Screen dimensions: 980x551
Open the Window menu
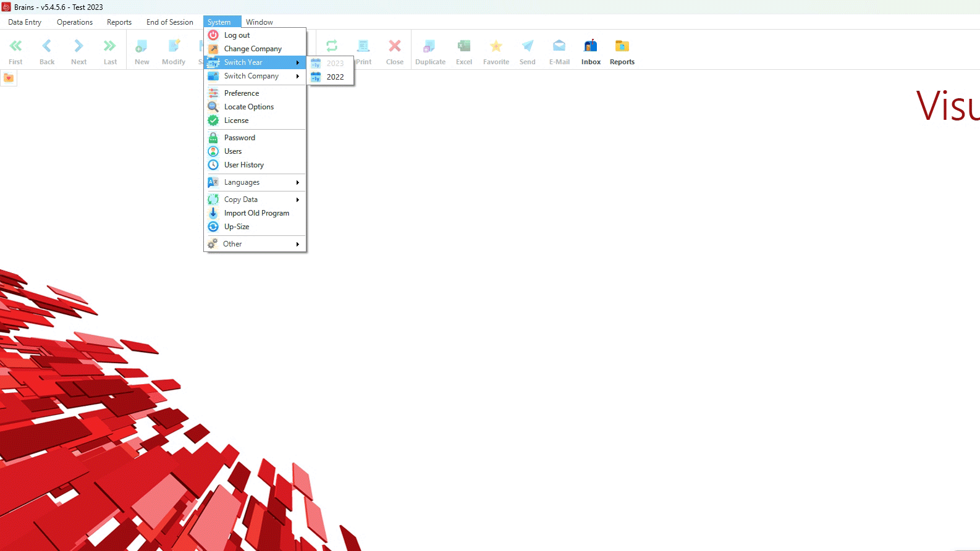(x=260, y=22)
